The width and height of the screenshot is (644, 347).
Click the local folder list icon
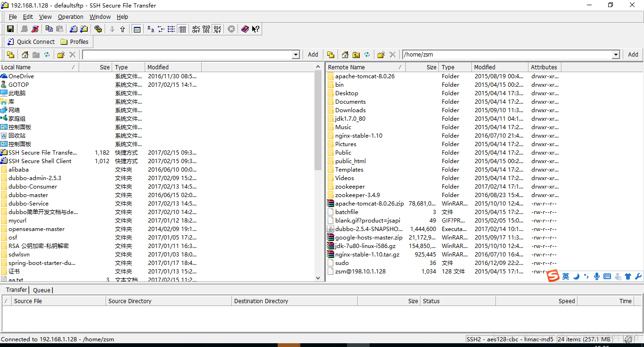(x=10, y=55)
